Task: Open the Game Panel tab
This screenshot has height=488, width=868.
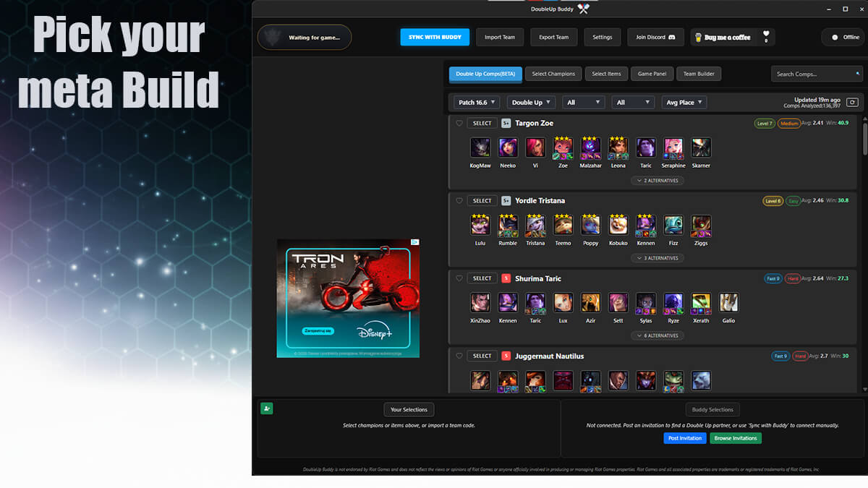Action: point(652,74)
